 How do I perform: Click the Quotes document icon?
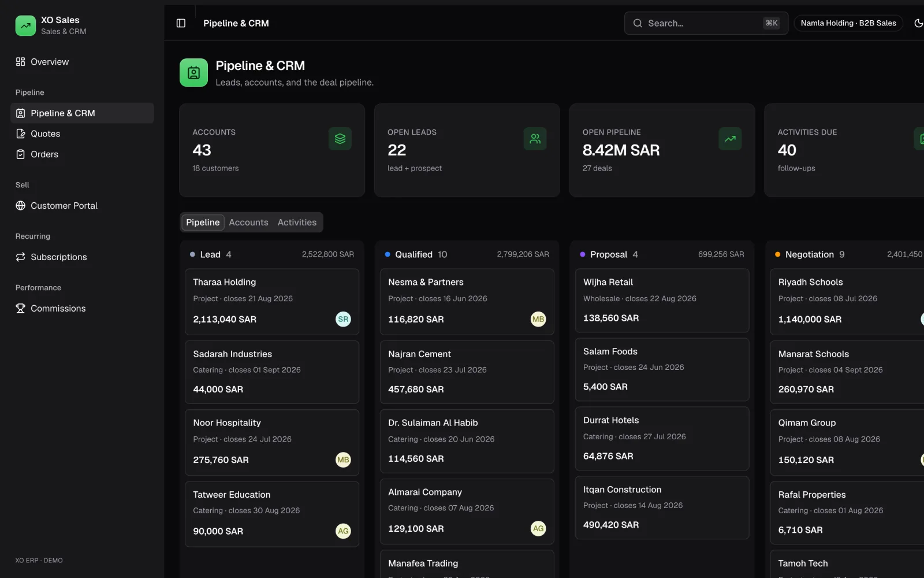tap(21, 134)
